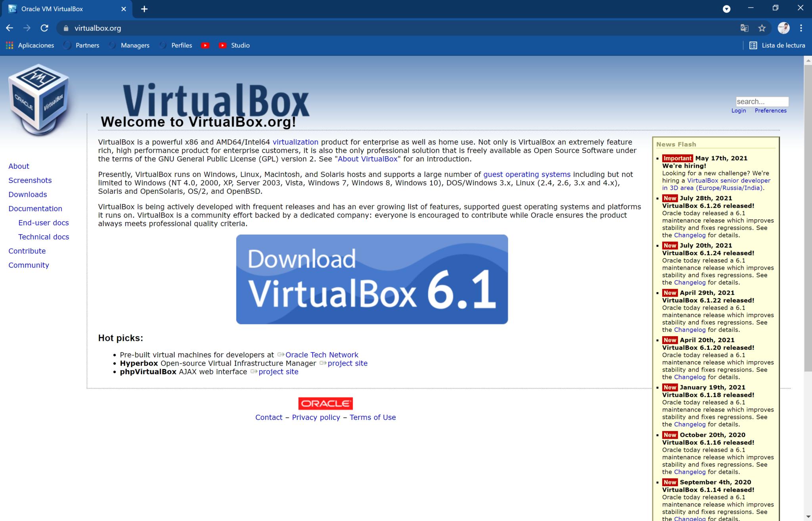Open About in sidebar
The image size is (812, 521).
click(19, 166)
